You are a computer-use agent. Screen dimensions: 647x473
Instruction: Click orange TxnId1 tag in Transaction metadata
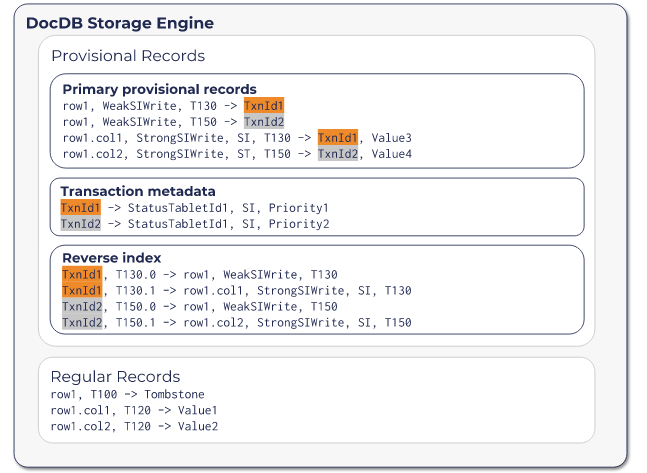(81, 207)
